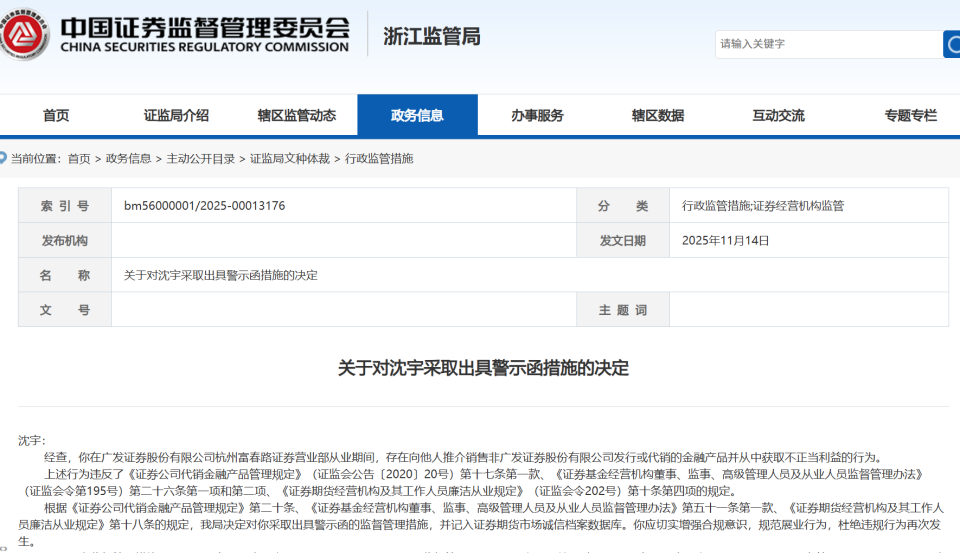Go to 证监局文种体裁 in the breadcrumb
The height and width of the screenshot is (553, 960).
pyautogui.click(x=290, y=159)
